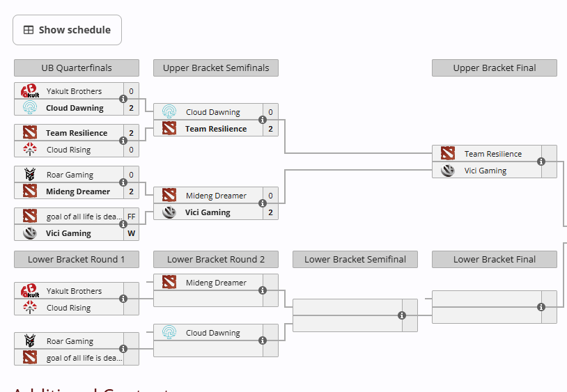Click goal of all life logo in UB Quarterfinals
Screen dimensions: 567x392
click(x=30, y=216)
